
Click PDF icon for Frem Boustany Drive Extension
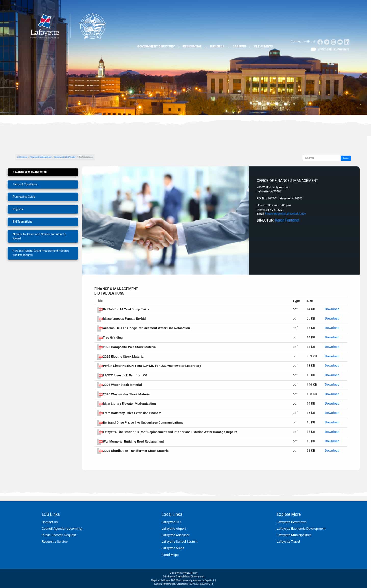coord(99,413)
